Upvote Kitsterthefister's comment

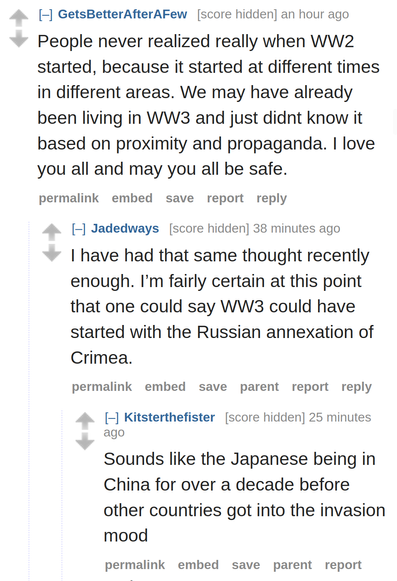tap(85, 421)
